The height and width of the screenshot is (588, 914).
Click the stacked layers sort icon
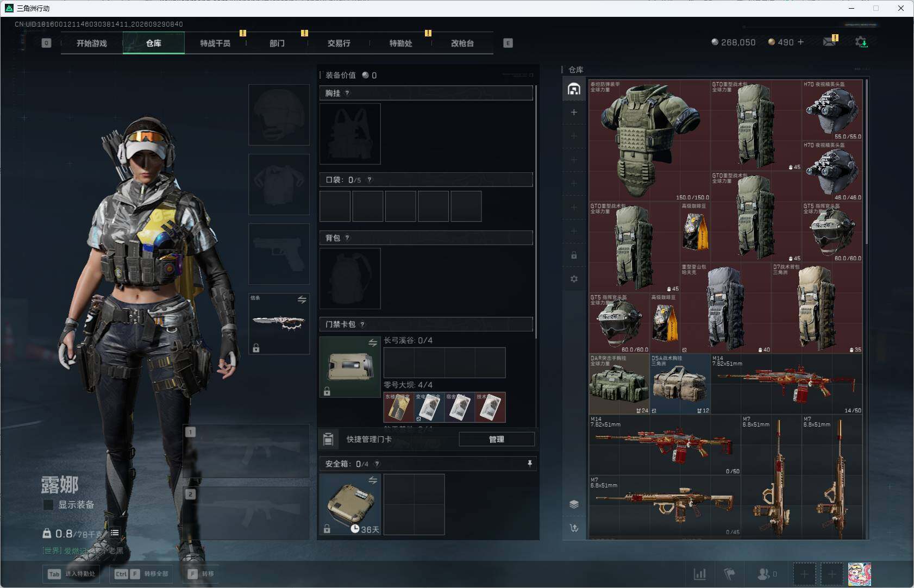(574, 504)
